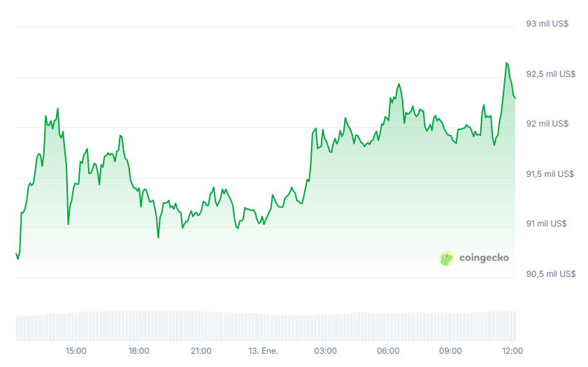Select the 13. Ene. date marker
This screenshot has width=588, height=367.
pos(263,350)
